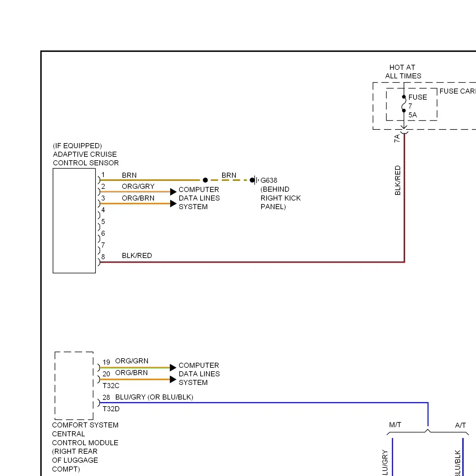Click the arrowhead ending the ORG/GRN wire
This screenshot has height=476, width=476.
tap(173, 367)
